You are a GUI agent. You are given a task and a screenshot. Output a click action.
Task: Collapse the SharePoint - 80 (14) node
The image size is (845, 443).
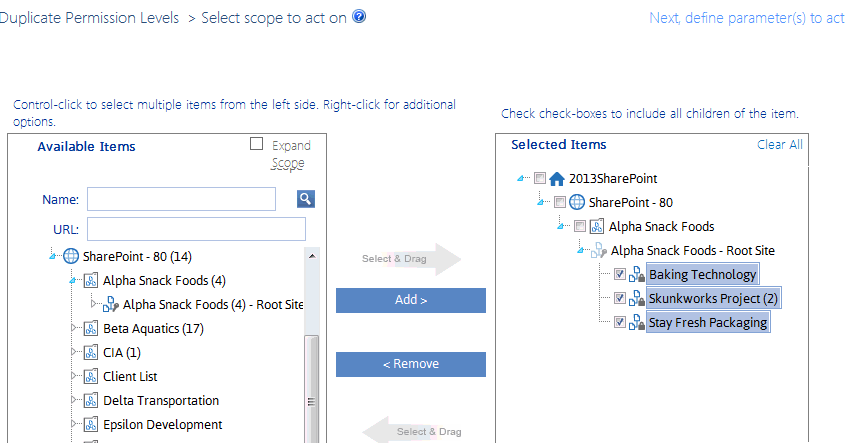(x=53, y=257)
